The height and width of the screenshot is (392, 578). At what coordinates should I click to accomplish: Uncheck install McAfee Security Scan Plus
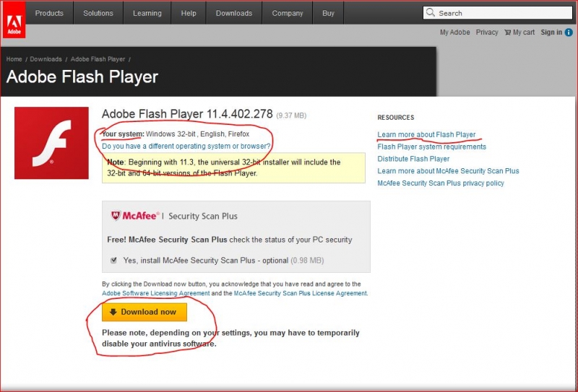(x=113, y=260)
